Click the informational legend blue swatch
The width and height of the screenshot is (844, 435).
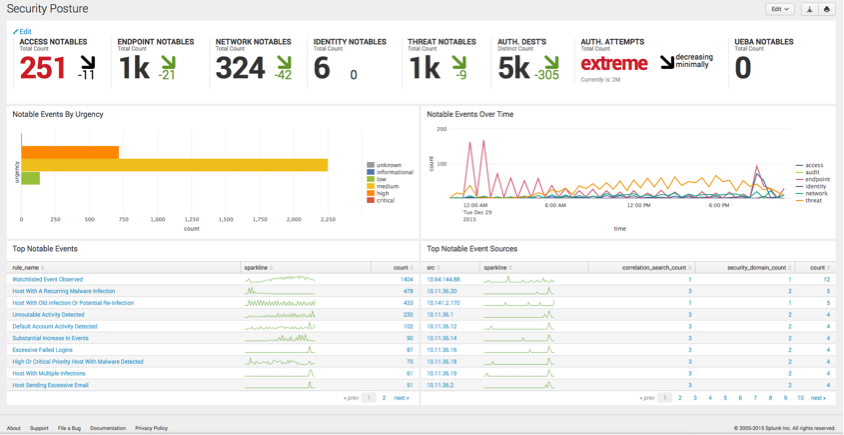pyautogui.click(x=370, y=172)
